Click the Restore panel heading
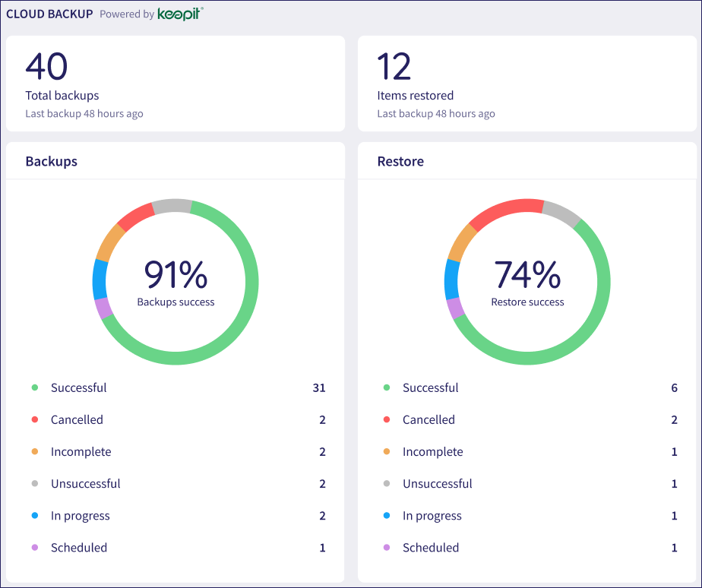This screenshot has height=588, width=702. tap(400, 161)
